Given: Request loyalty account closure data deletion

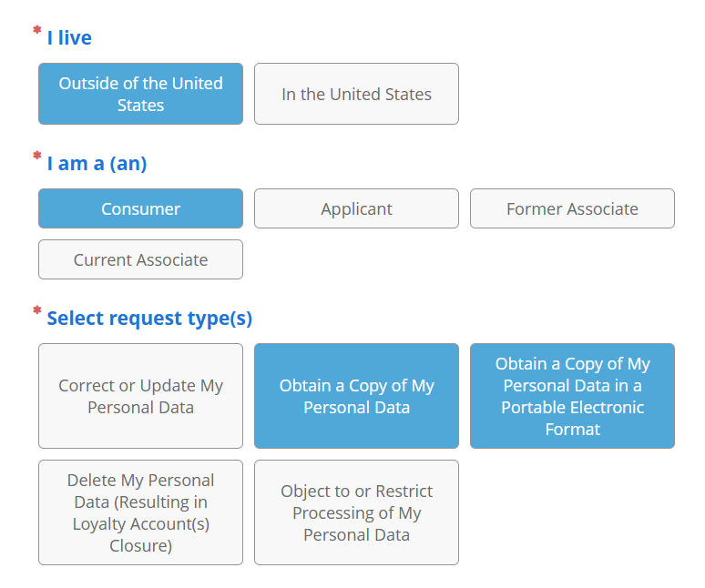Looking at the screenshot, I should 140,512.
